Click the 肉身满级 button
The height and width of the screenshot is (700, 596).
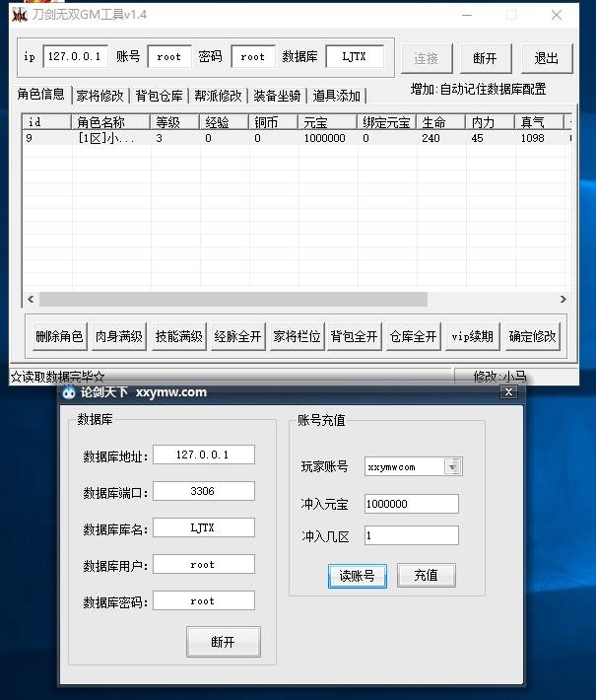tap(119, 336)
